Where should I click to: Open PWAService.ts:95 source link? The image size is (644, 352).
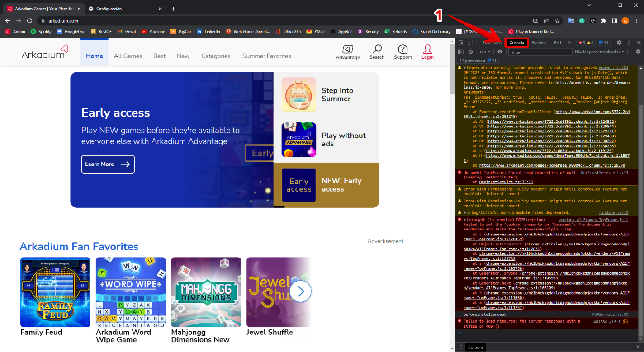(x=610, y=314)
